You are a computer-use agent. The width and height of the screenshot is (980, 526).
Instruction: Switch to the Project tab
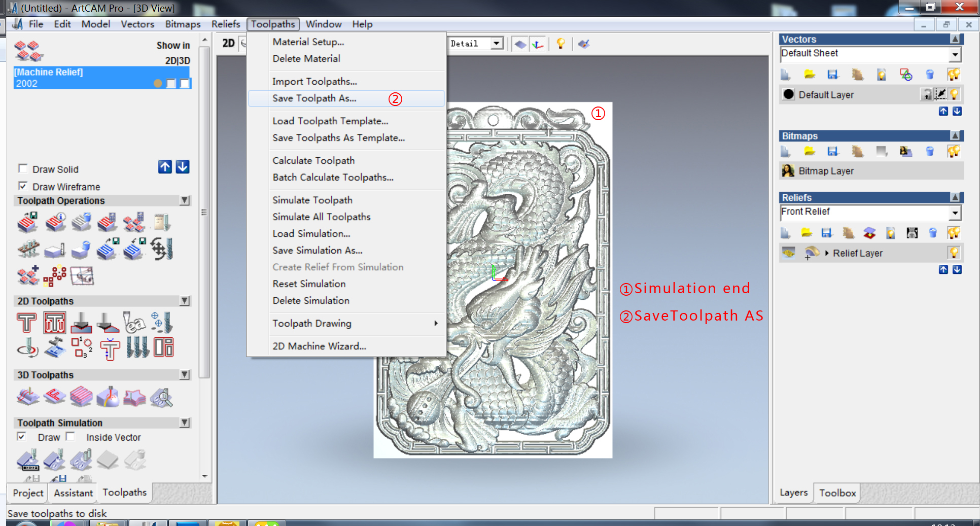[x=28, y=493]
